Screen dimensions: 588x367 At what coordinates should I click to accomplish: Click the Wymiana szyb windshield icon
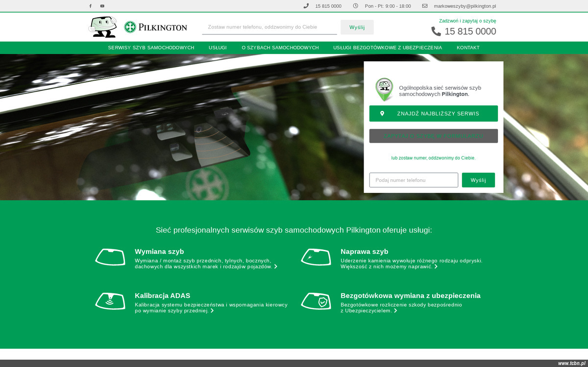tap(110, 257)
